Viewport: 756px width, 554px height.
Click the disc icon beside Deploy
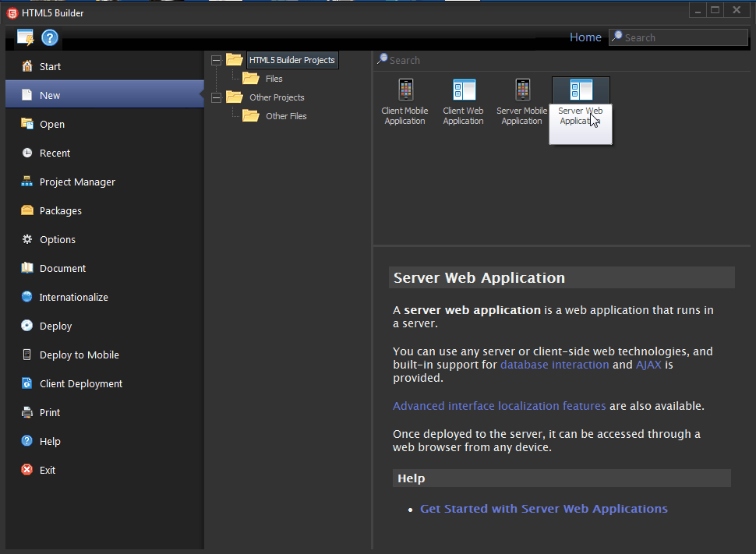[x=27, y=326]
